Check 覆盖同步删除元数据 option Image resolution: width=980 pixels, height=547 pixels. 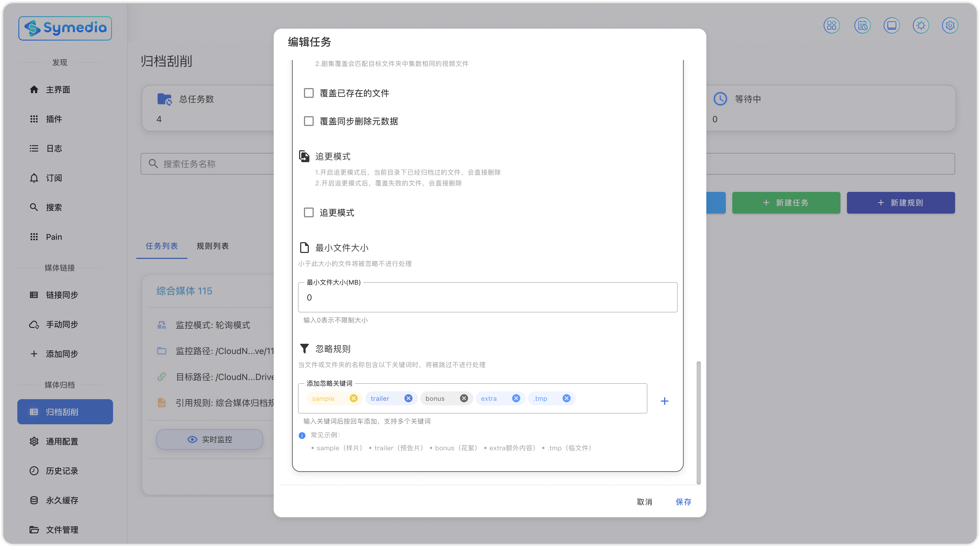(309, 121)
